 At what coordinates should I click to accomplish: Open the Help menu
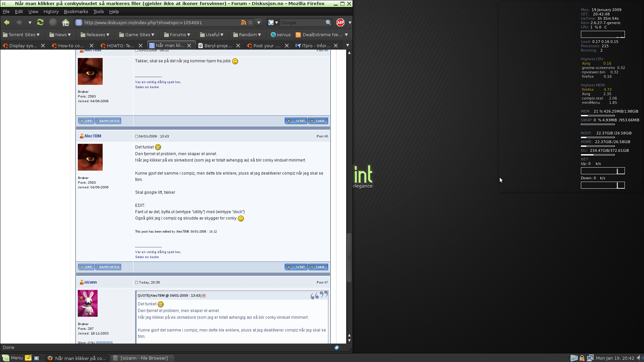(114, 11)
